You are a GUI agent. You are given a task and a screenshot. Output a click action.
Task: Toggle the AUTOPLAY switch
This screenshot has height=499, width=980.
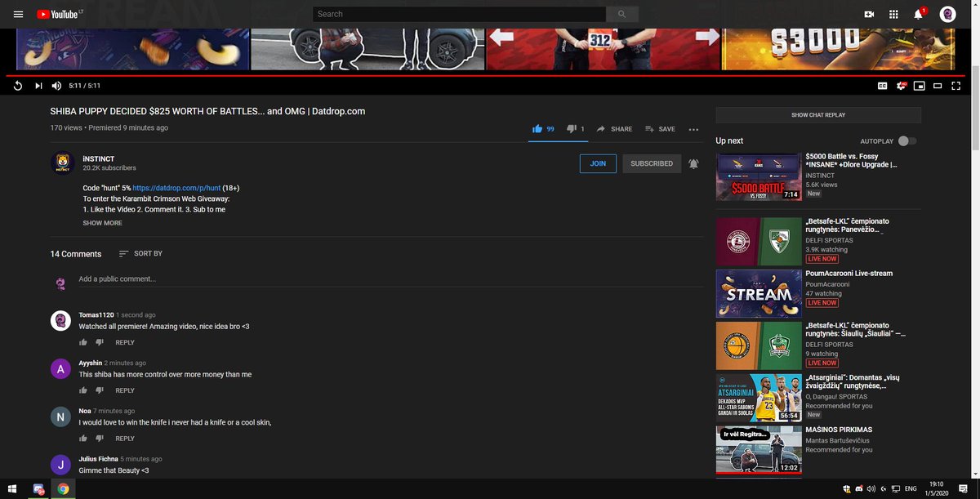pos(906,141)
